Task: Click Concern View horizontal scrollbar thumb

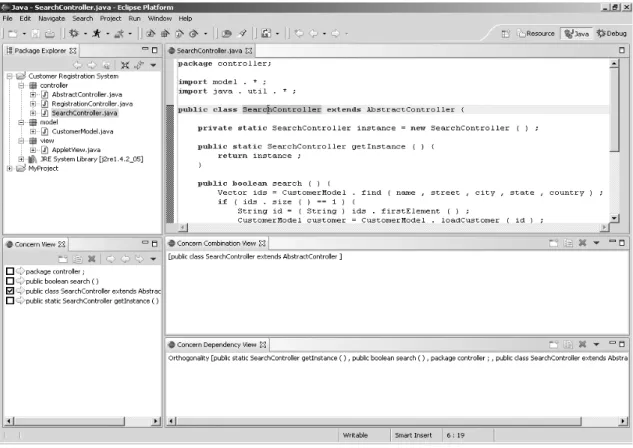Action: point(69,421)
